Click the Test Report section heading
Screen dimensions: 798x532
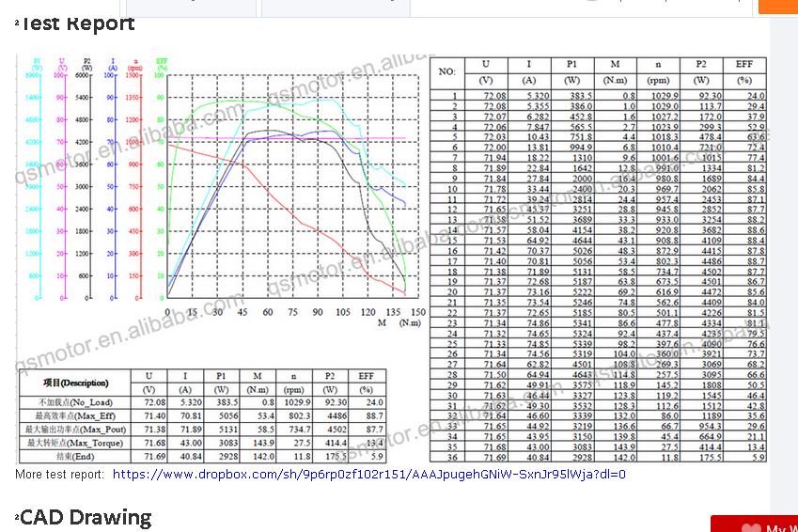pos(78,23)
